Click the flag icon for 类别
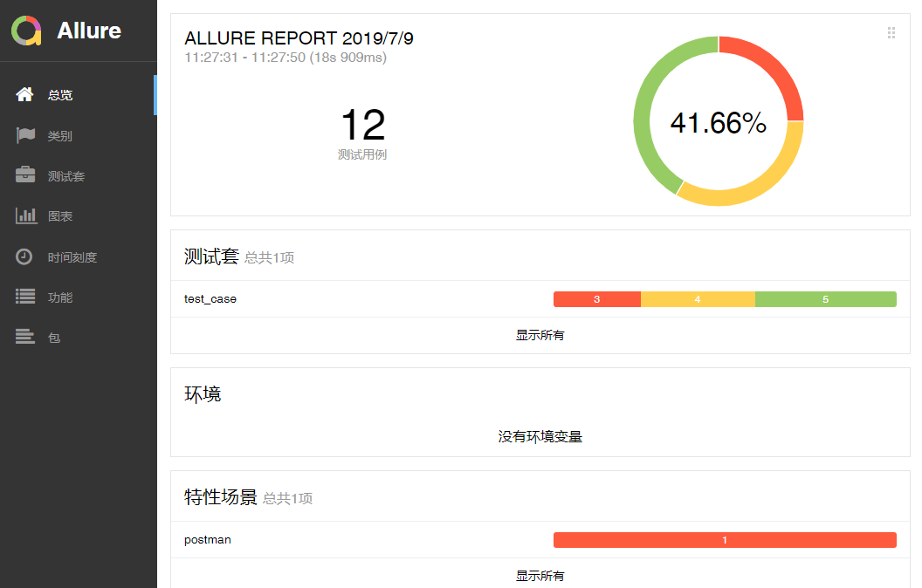 pos(25,135)
